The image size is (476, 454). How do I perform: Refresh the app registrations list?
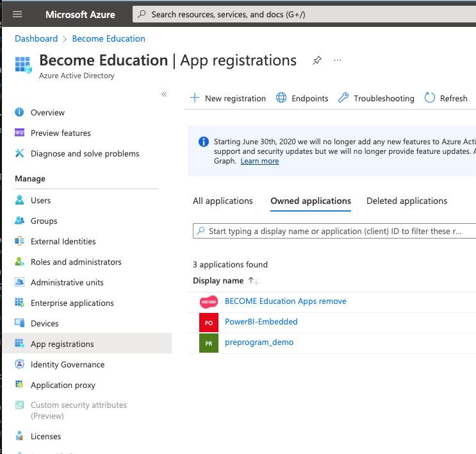[x=454, y=99]
